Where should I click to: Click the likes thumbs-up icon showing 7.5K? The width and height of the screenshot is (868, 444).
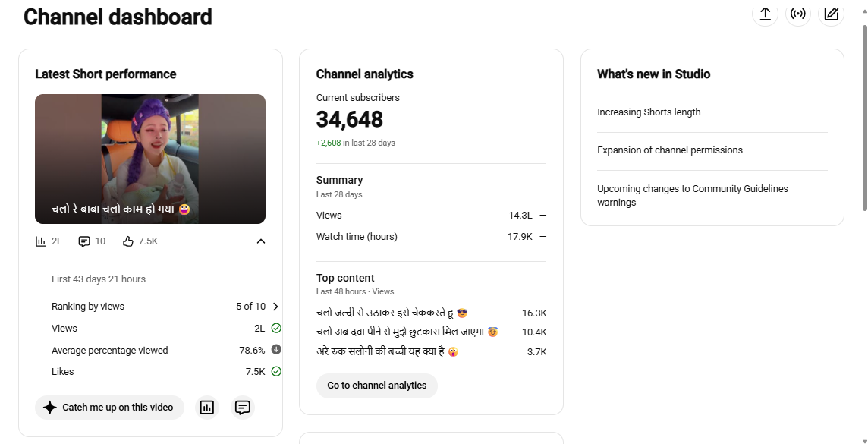(128, 241)
